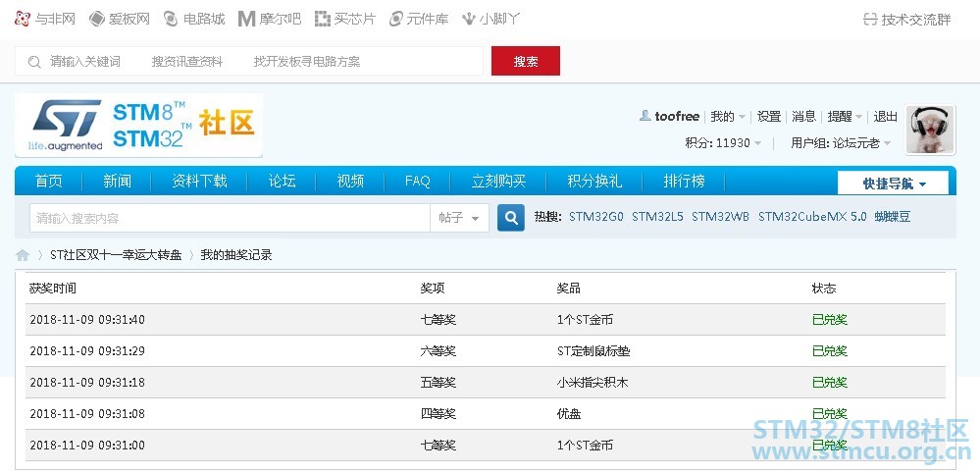Viewport: 980px width, 474px height.
Task: Click the 六等奖 cell
Action: click(438, 351)
